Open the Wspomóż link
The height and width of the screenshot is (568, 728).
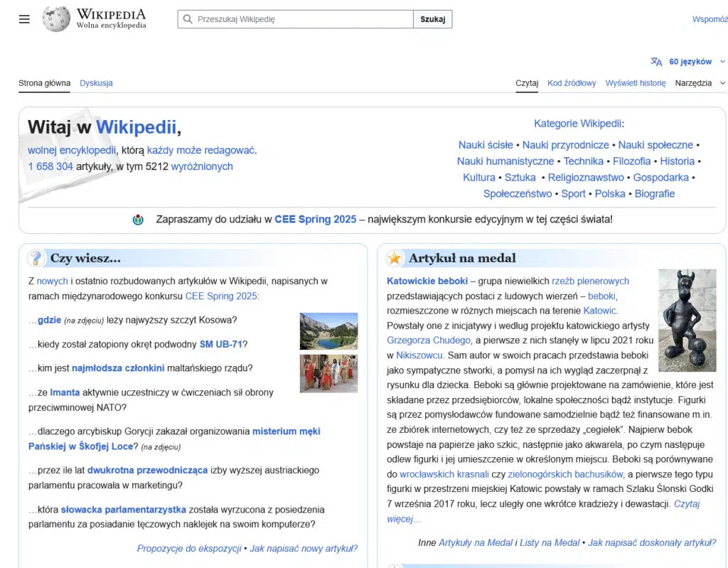710,19
